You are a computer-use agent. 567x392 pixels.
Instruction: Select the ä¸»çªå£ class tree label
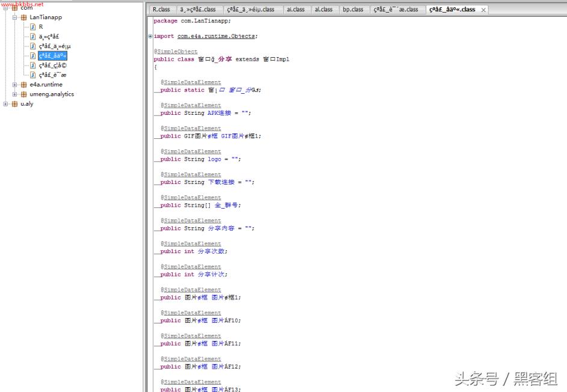pyautogui.click(x=49, y=37)
